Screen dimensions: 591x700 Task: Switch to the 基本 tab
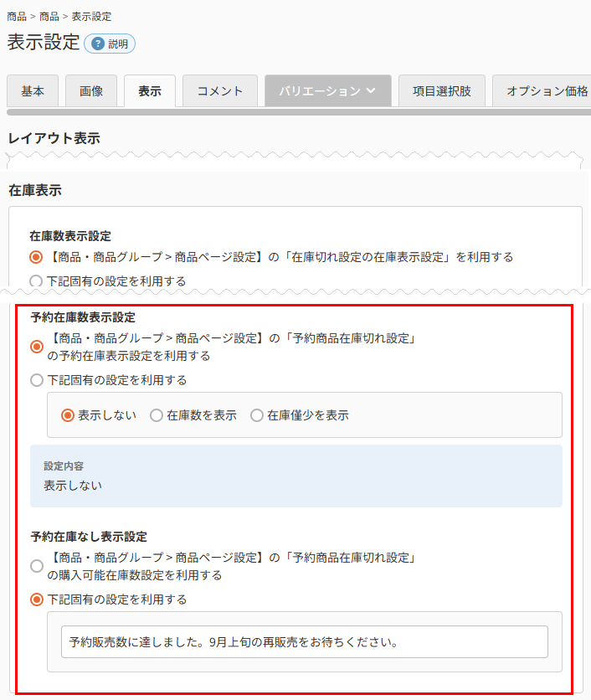(x=33, y=90)
